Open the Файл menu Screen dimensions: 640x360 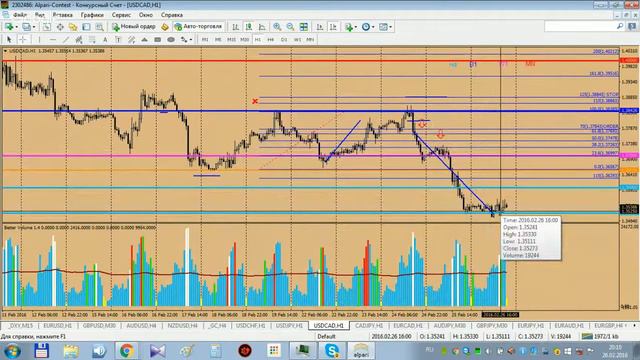click(x=20, y=15)
